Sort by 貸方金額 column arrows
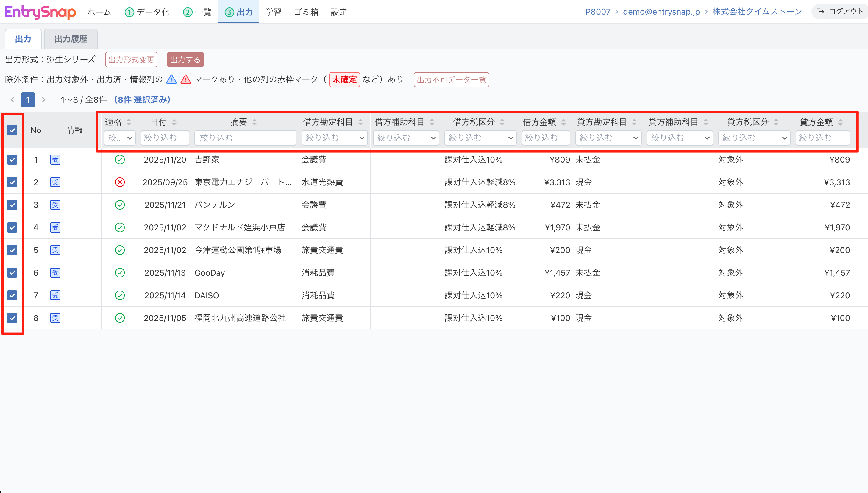This screenshot has width=868, height=493. 841,122
